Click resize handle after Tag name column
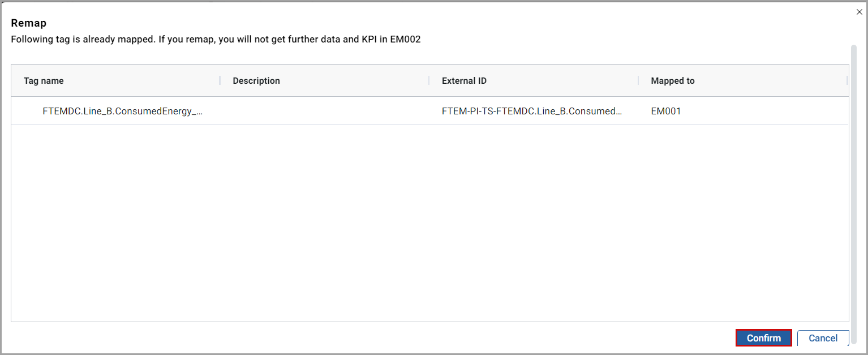Image resolution: width=868 pixels, height=355 pixels. pyautogui.click(x=220, y=81)
